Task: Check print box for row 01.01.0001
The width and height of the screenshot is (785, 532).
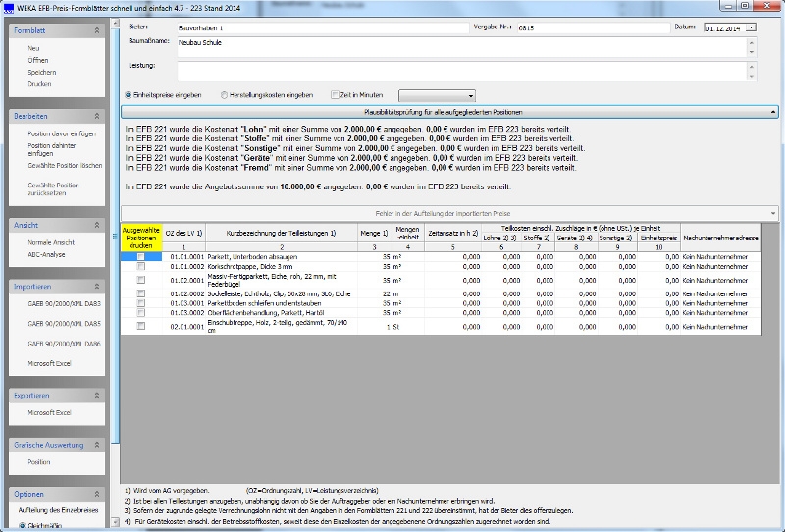Action: [x=141, y=257]
